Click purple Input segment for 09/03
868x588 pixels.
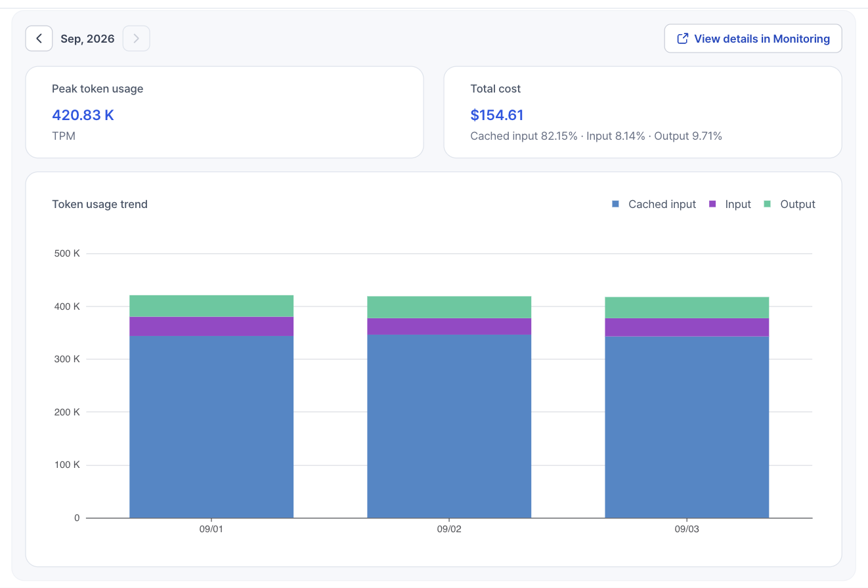[687, 327]
